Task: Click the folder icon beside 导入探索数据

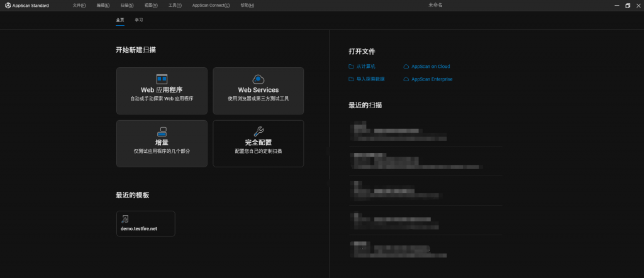Action: (351, 79)
